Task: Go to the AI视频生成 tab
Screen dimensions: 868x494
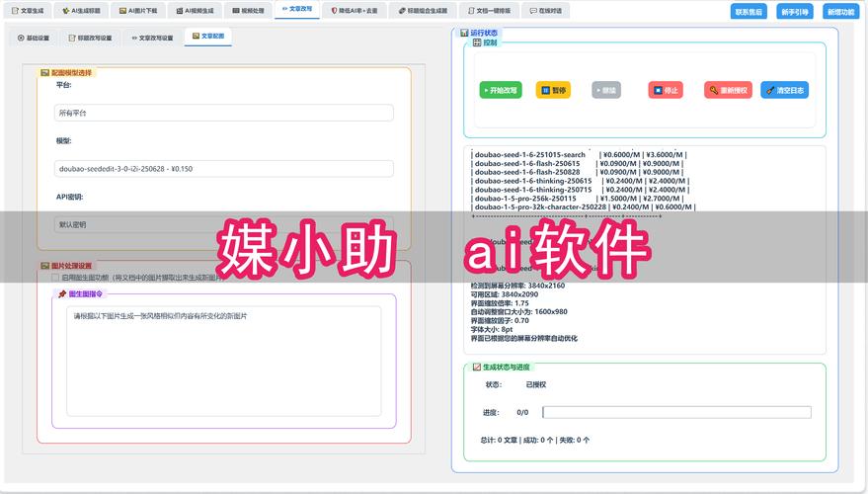Action: 195,11
